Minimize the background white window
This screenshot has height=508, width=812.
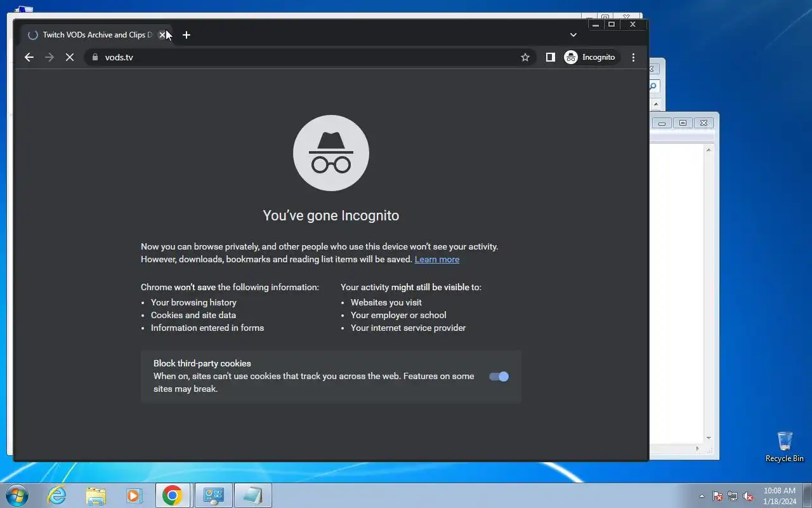click(x=662, y=123)
